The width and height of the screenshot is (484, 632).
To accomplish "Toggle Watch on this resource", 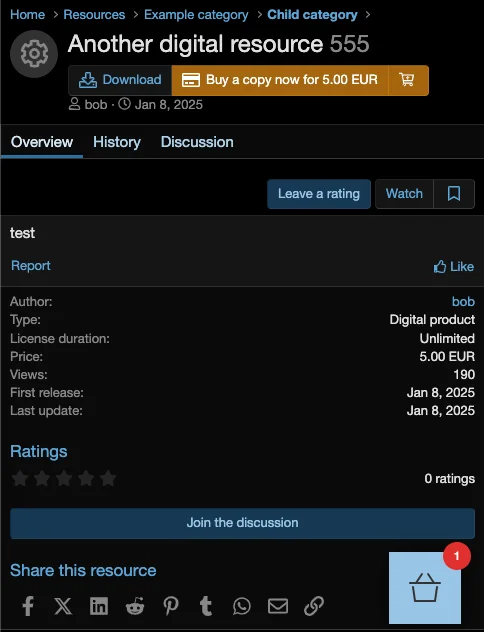I will click(404, 194).
